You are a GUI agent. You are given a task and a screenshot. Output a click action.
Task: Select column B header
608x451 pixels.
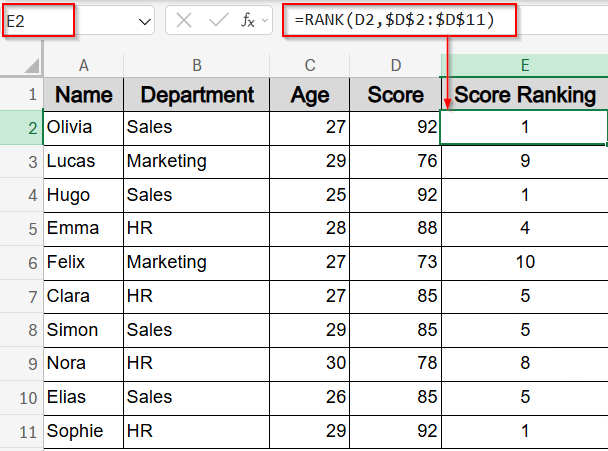pos(197,65)
